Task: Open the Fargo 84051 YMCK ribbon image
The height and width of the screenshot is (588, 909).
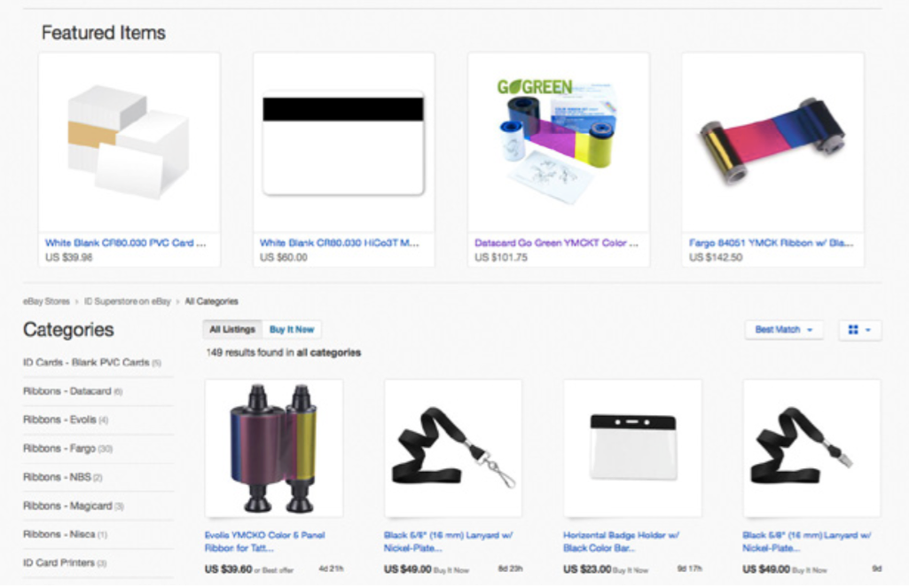Action: pos(772,142)
